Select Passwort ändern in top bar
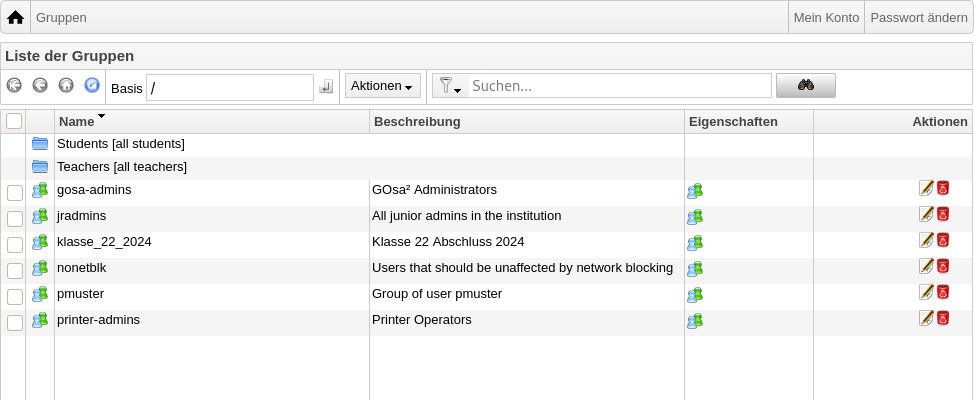974x400 pixels. click(x=919, y=17)
